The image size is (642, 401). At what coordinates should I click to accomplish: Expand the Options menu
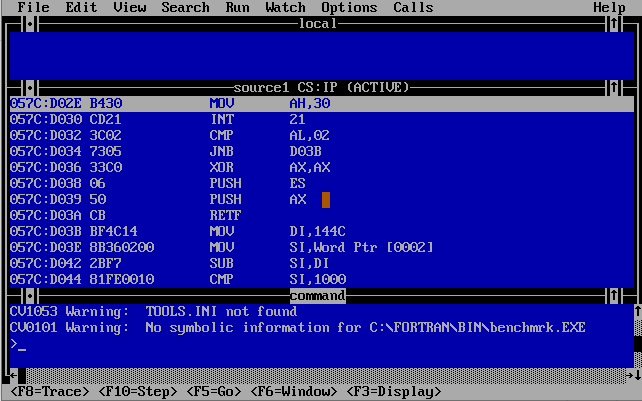pyautogui.click(x=349, y=8)
